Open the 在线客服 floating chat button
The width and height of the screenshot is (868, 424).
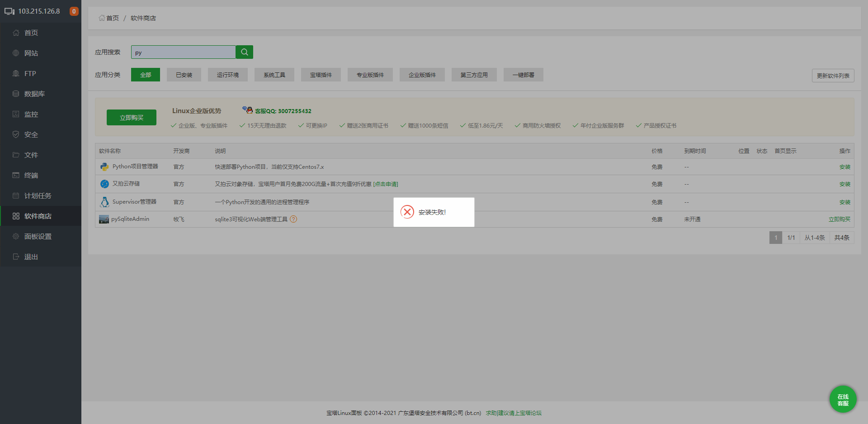point(843,399)
